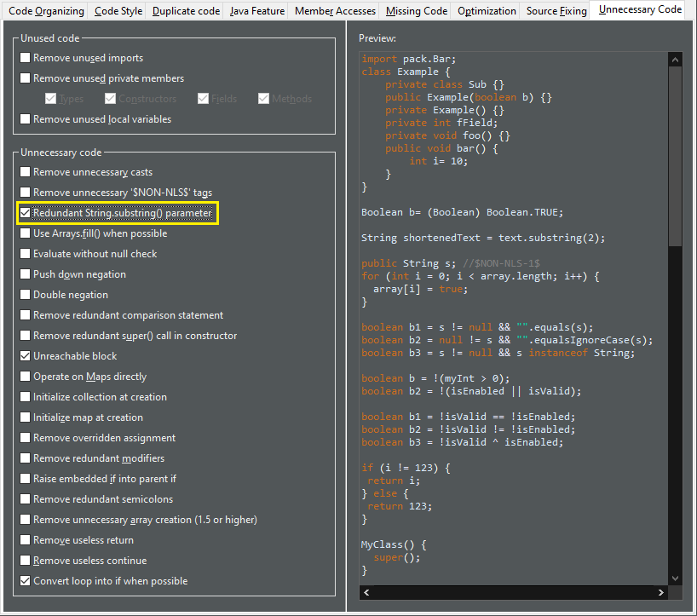Click the preview scroll left arrow
This screenshot has width=697, height=616.
366,592
